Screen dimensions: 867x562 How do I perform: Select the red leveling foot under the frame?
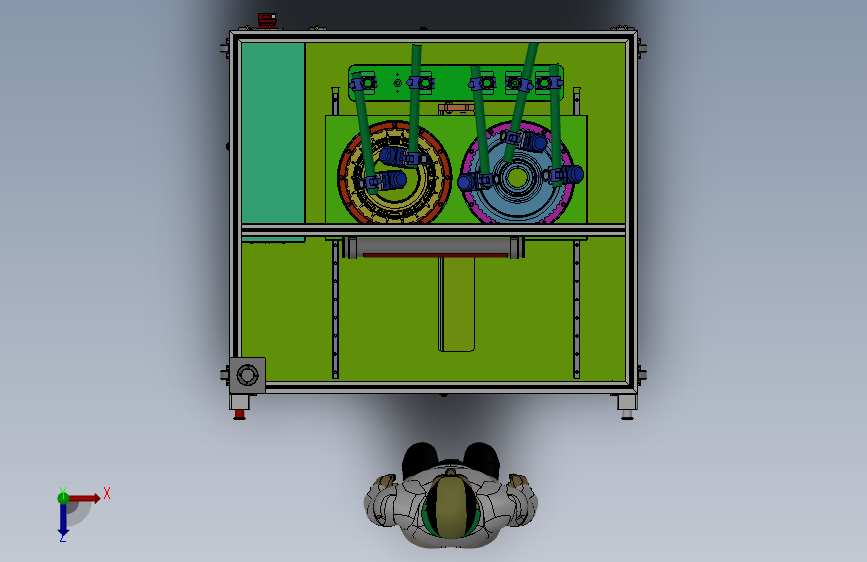(x=239, y=414)
